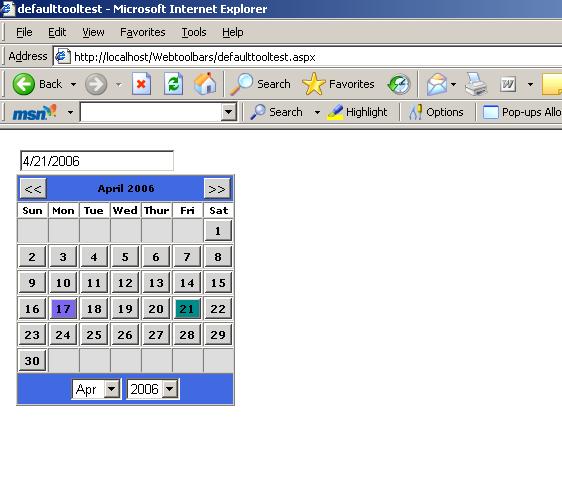Screen dimensions: 562x480
Task: Click the green Back arrow icon
Action: [x=24, y=84]
